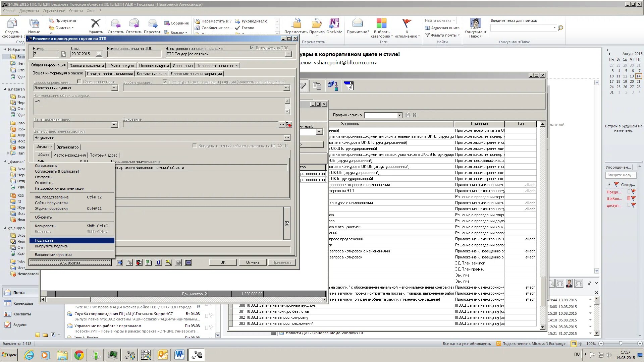The width and height of the screenshot is (644, 362).
Task: Click the Excel export icon in dialog toolbar
Action: tap(149, 262)
